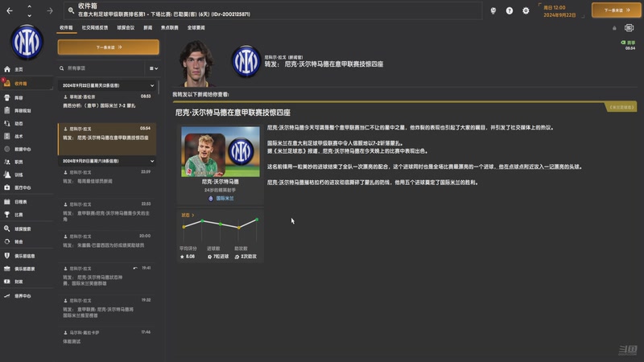Open the 俱乐部愿景 club vision icon
Screen dimensions: 644x362
7,269
